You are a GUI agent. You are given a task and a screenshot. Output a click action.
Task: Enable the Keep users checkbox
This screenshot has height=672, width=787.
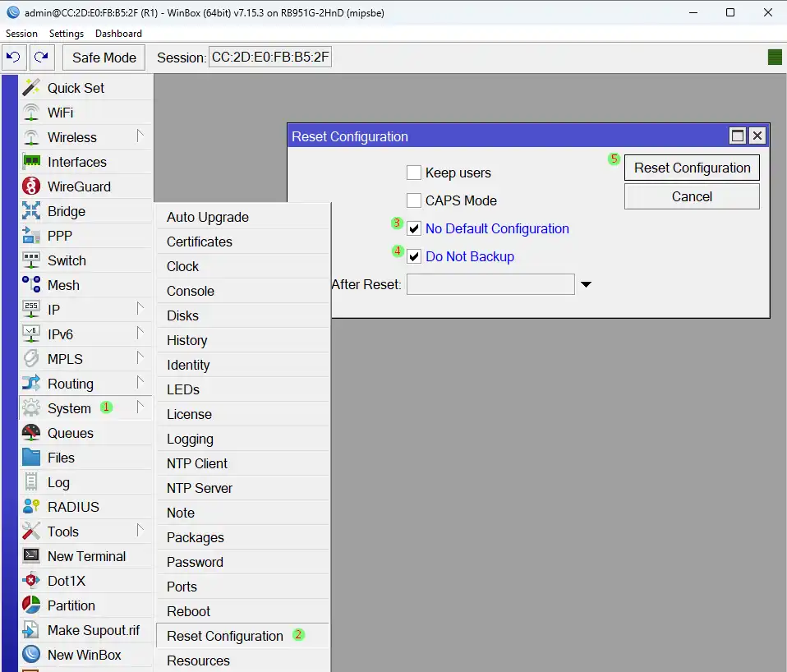coord(414,173)
